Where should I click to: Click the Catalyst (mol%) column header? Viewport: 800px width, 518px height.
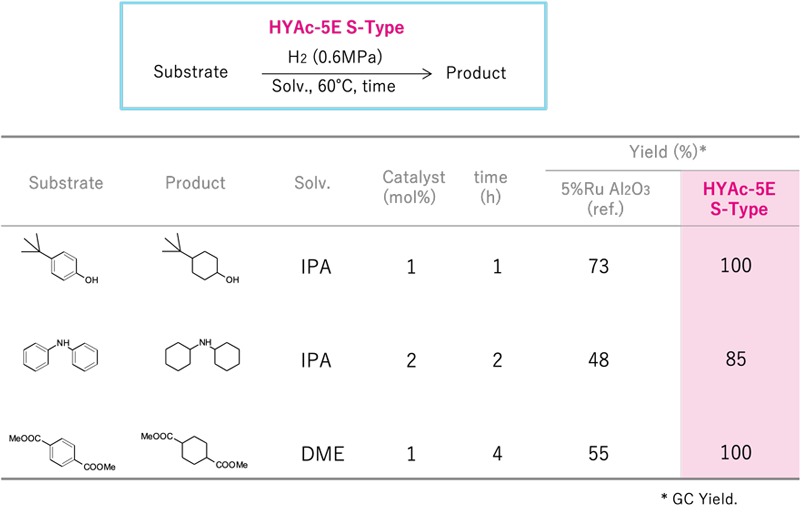click(414, 187)
